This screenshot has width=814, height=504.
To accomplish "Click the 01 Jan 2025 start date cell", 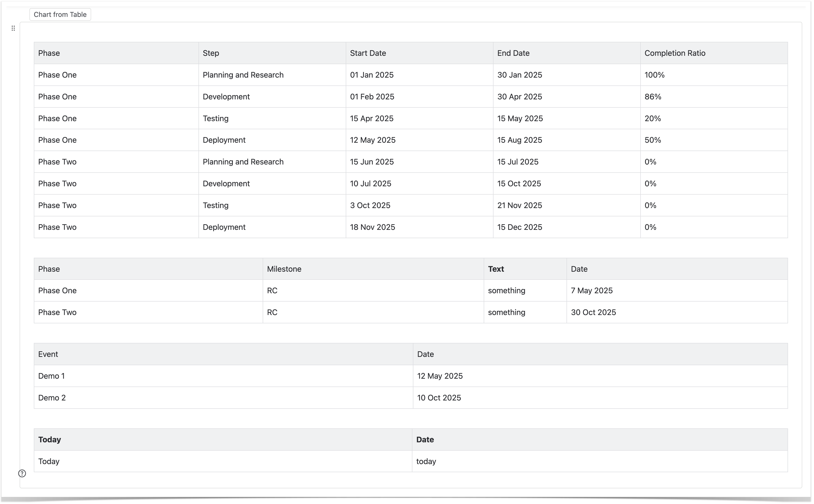I will (x=372, y=75).
